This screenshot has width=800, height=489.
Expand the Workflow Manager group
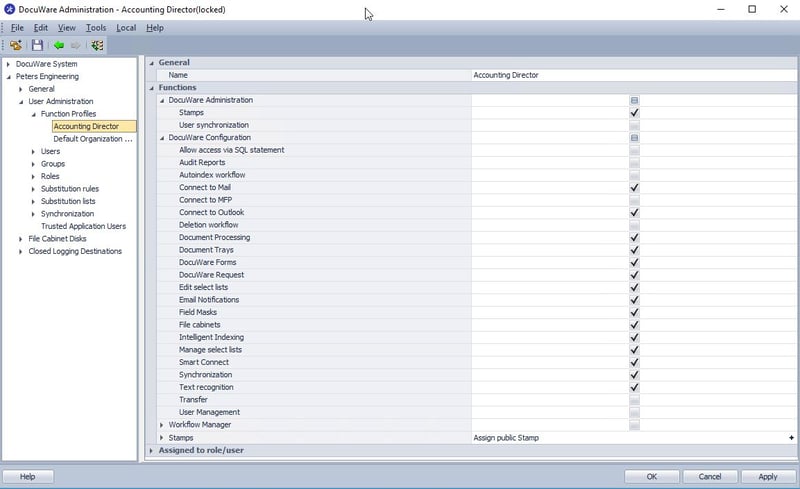pyautogui.click(x=162, y=425)
